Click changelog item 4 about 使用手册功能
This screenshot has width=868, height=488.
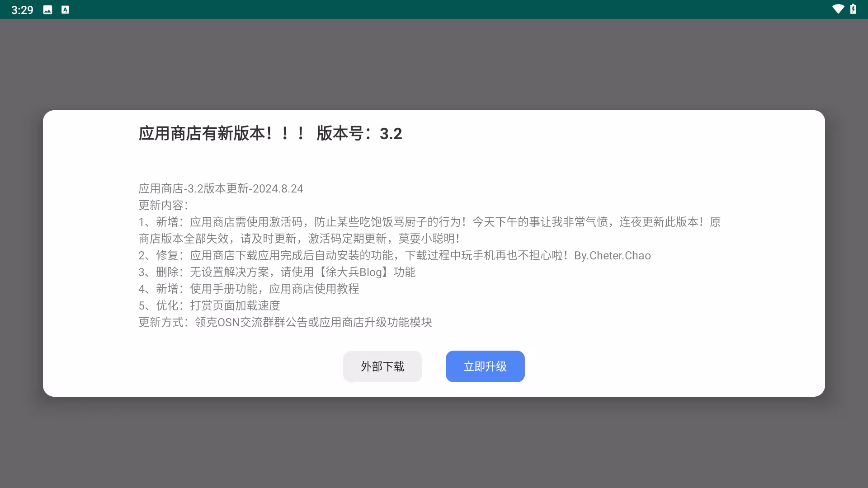249,289
